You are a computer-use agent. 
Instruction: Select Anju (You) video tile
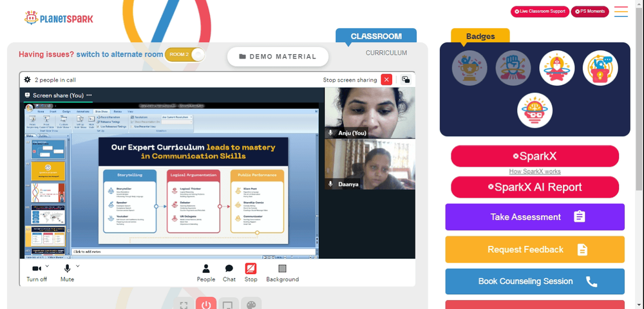[370, 113]
